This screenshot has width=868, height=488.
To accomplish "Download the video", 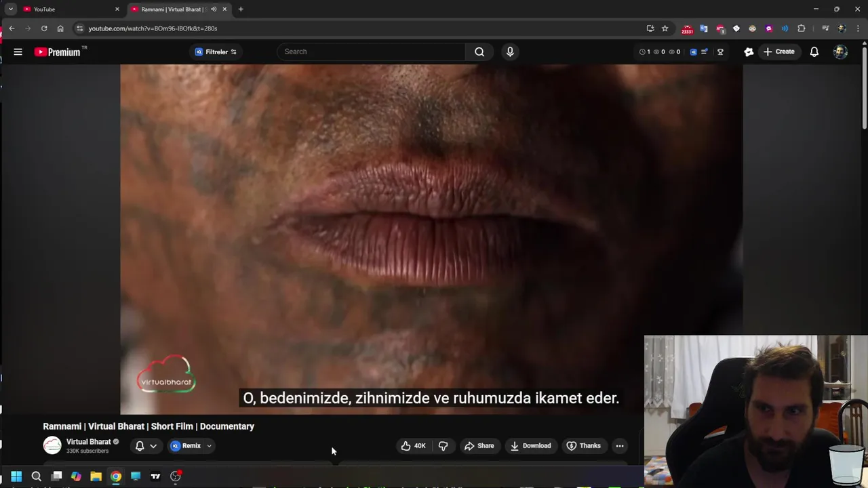I will pos(530,446).
